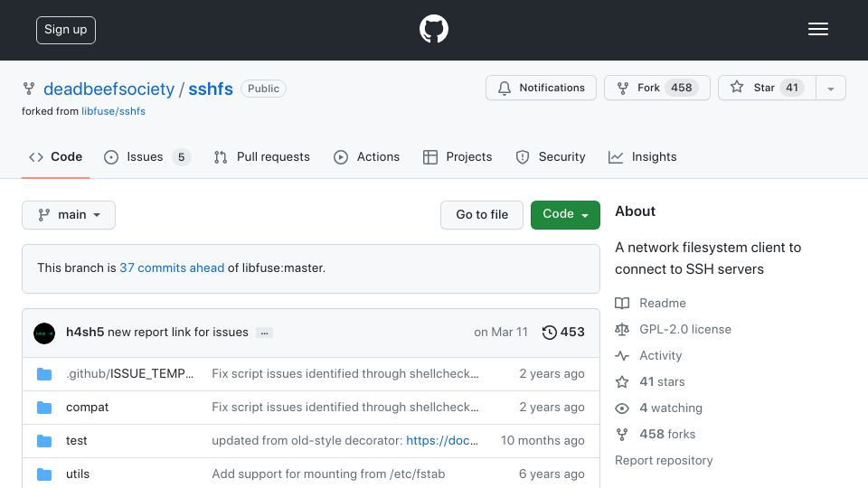Open the libfuse/sshfs parent repository link

114,111
